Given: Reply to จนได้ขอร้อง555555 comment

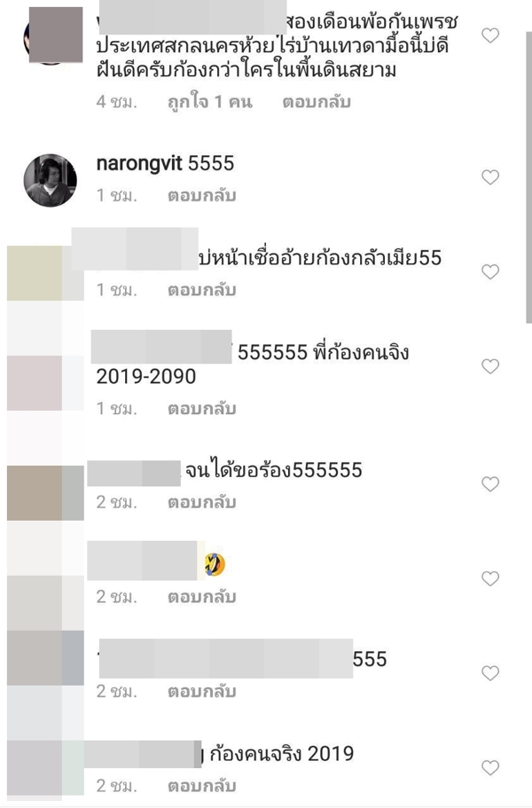Looking at the screenshot, I should tap(202, 502).
